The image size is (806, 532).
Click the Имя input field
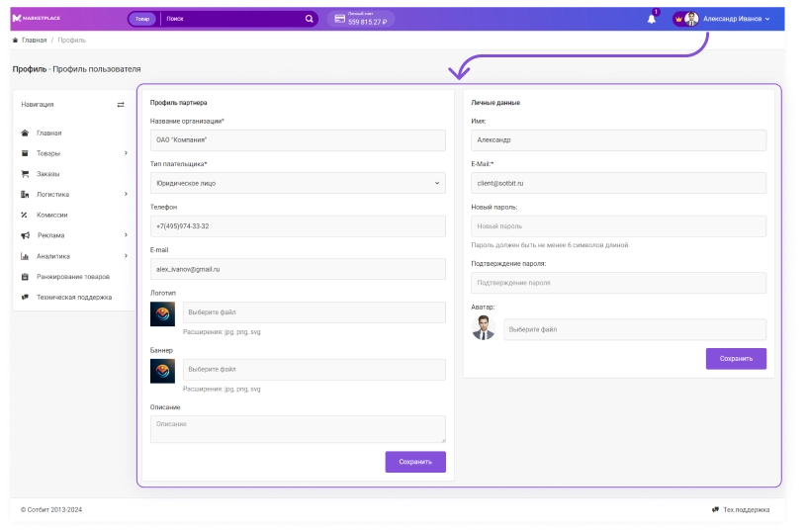[x=618, y=139]
